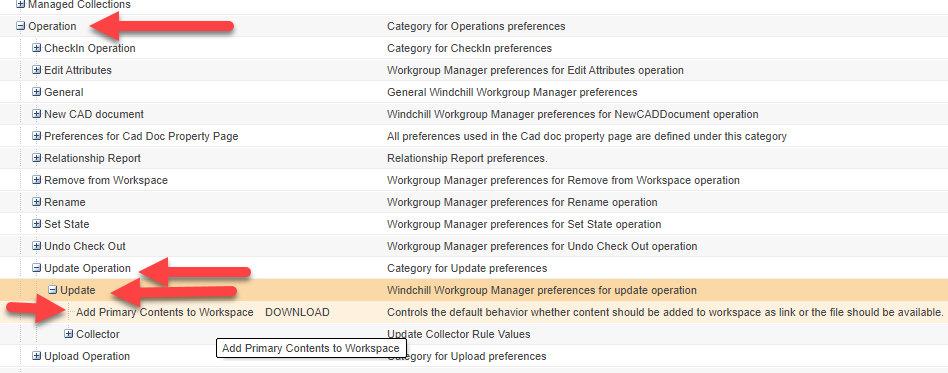Expand the General preferences node

tap(37, 92)
